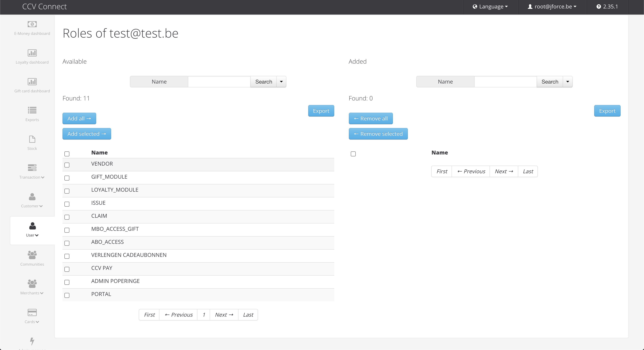
Task: Open the Cards credit-card icon
Action: (32, 312)
